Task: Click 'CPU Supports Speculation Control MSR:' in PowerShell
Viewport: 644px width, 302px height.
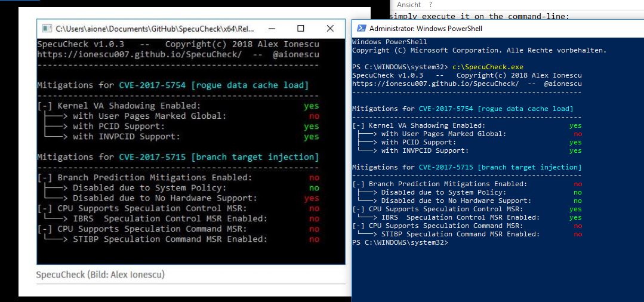Action: (446, 209)
